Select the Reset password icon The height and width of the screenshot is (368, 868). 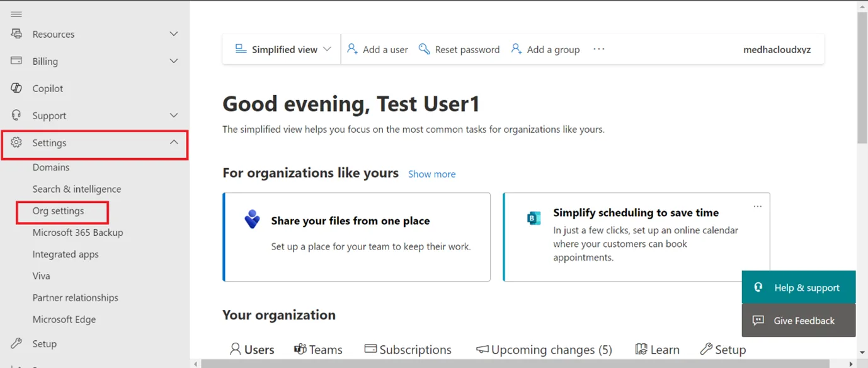(x=424, y=49)
